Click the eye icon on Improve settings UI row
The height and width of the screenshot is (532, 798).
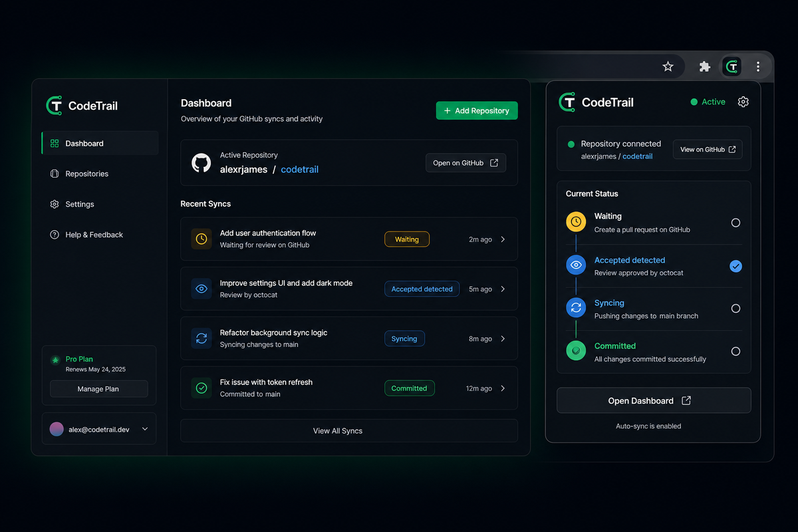pyautogui.click(x=201, y=289)
